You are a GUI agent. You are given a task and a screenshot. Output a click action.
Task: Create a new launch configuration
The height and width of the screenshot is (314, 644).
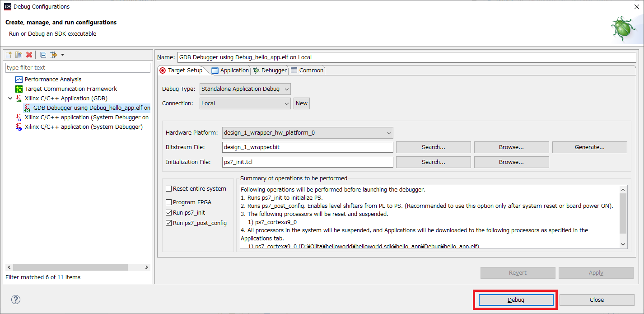pyautogui.click(x=9, y=55)
